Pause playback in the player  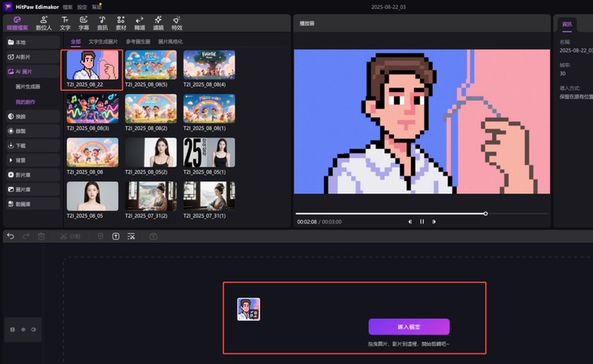422,222
